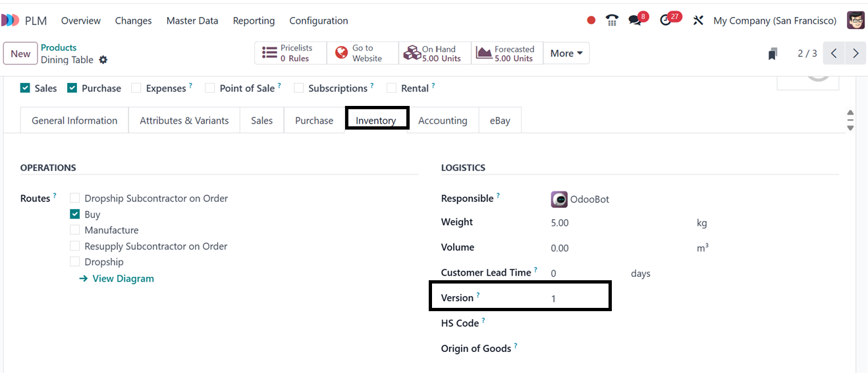The height and width of the screenshot is (373, 868).
Task: Click the bookmark icon near the pager
Action: [x=773, y=54]
